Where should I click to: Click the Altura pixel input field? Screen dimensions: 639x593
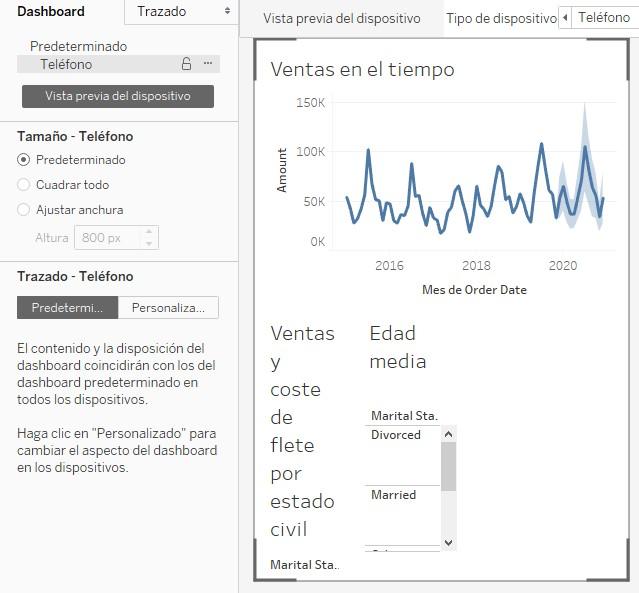pyautogui.click(x=106, y=238)
